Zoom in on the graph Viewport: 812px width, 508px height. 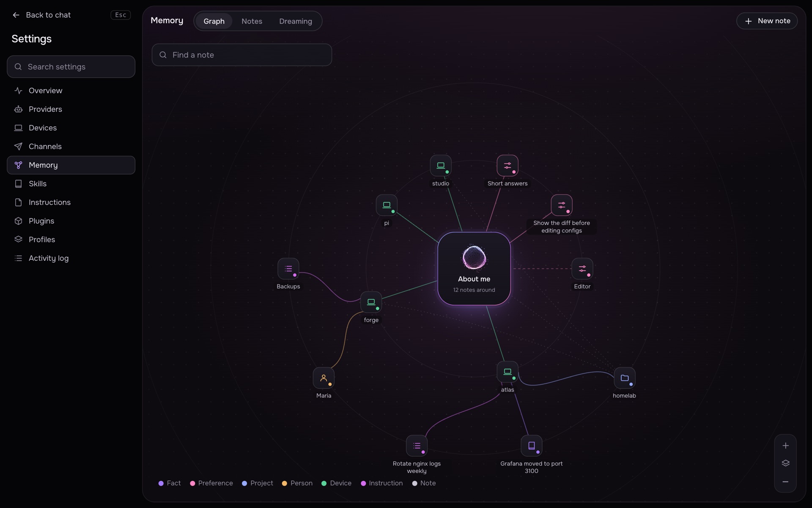[x=785, y=446]
